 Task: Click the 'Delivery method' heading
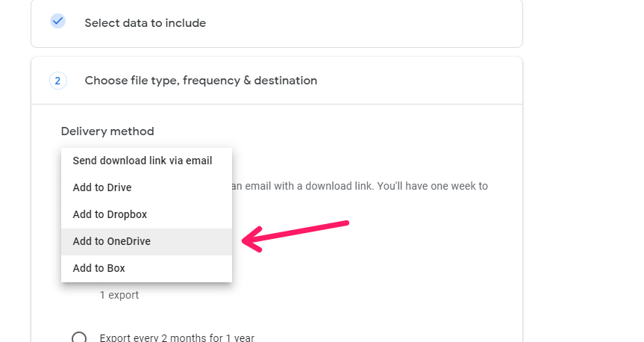107,131
